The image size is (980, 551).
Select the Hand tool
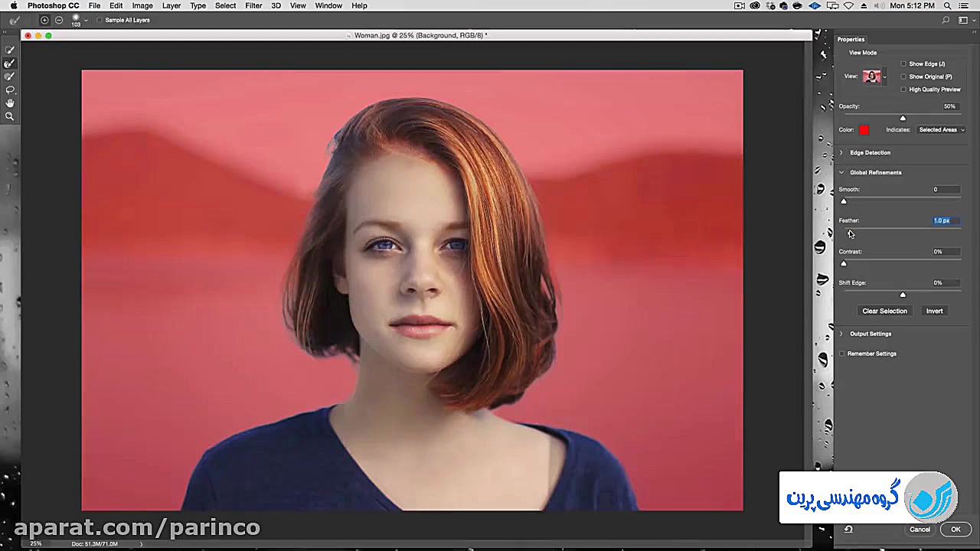tap(10, 103)
